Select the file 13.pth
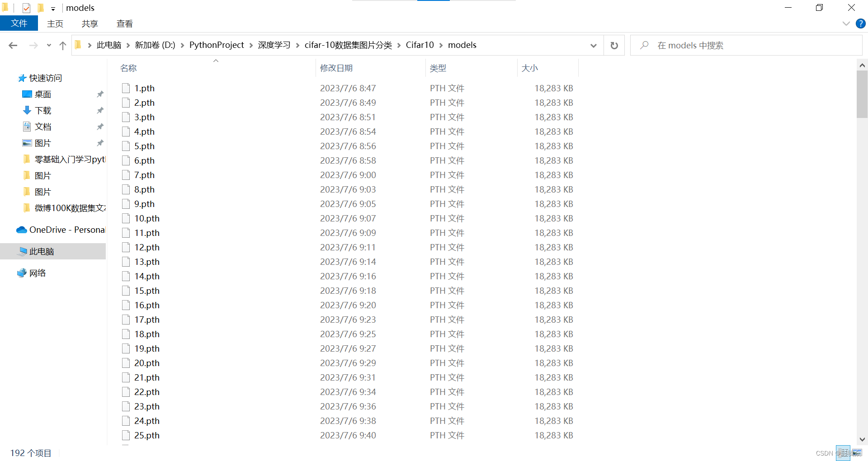Viewport: 868px width, 461px height. coord(147,262)
